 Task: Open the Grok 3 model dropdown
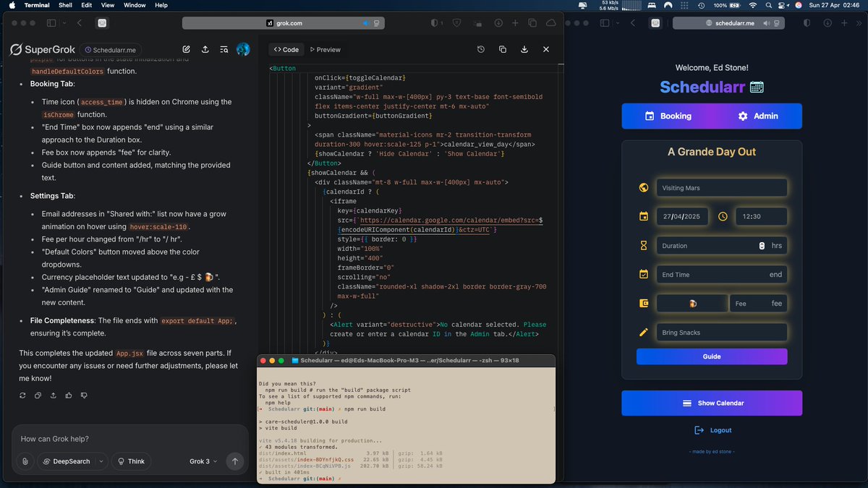point(203,461)
